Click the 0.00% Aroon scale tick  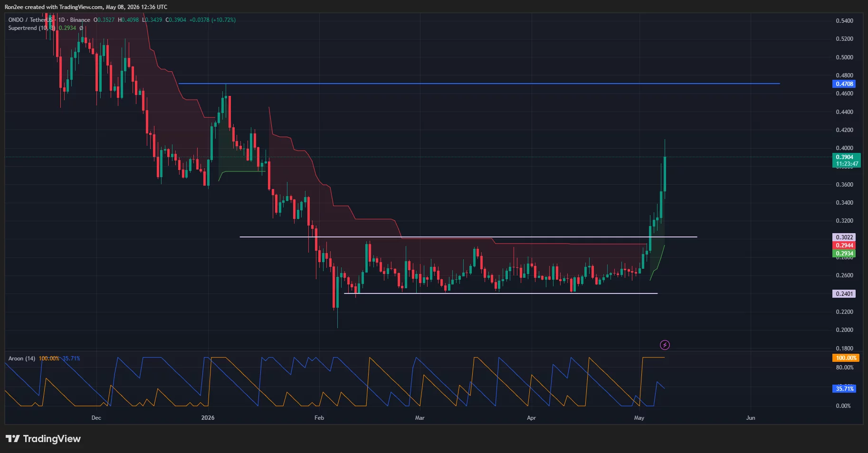[x=843, y=406]
